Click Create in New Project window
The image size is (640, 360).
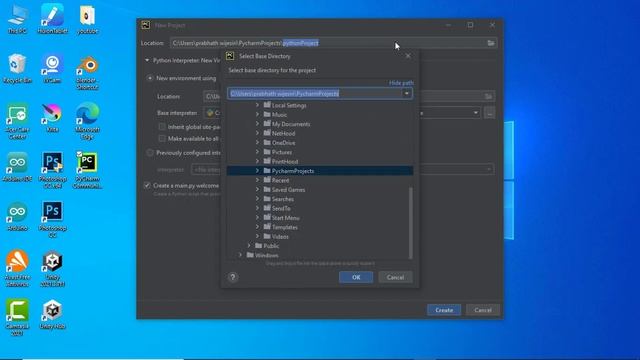click(x=444, y=310)
